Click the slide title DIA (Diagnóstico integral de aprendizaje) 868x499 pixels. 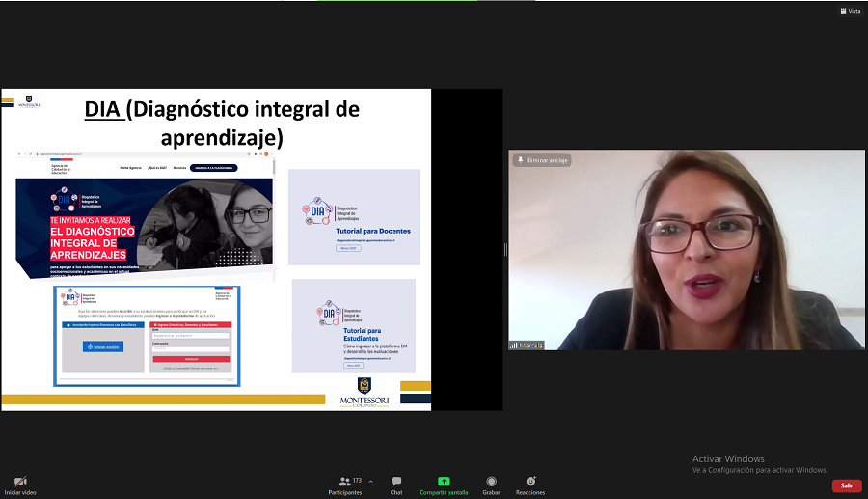[x=222, y=123]
